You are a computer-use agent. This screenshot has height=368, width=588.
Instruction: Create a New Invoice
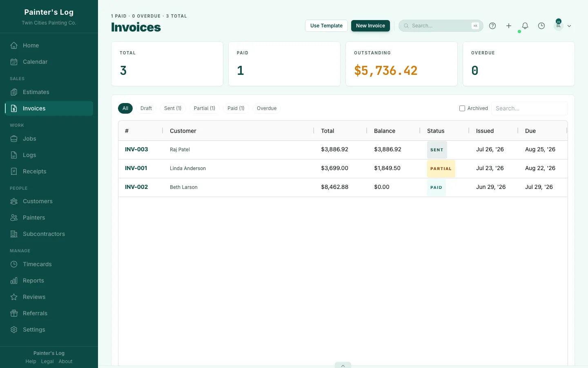coord(370,26)
